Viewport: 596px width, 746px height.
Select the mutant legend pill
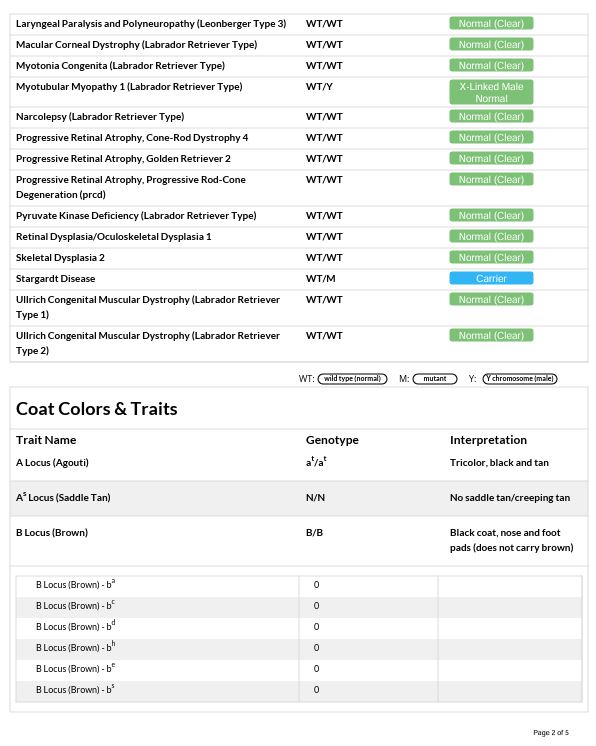pos(435,379)
